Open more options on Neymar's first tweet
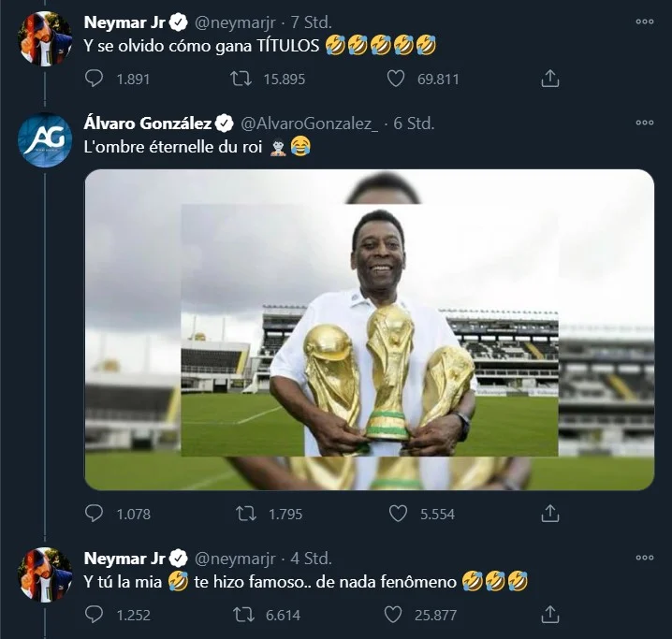 644,21
